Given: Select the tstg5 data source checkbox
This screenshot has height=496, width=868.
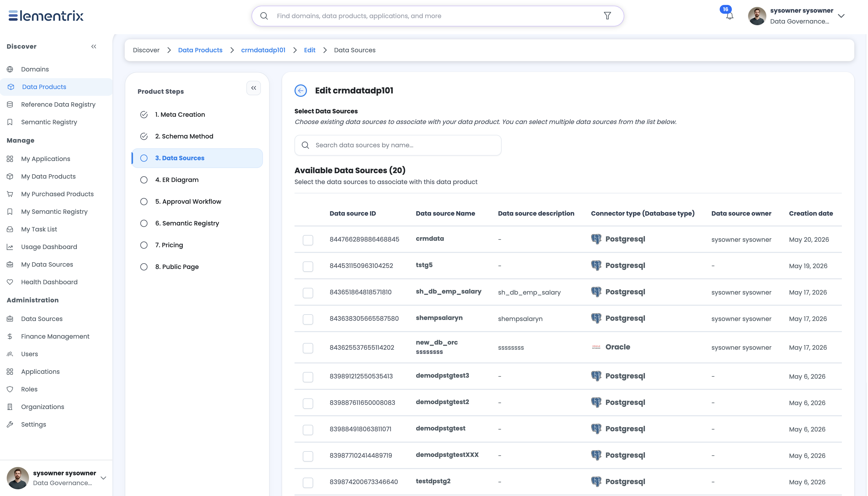Looking at the screenshot, I should [x=308, y=266].
